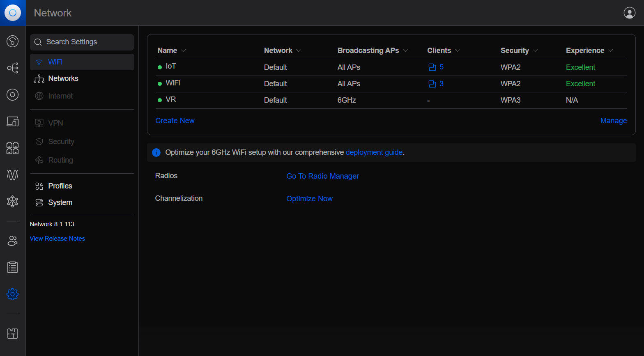Click the WiFi row client count 3
Image resolution: width=644 pixels, height=356 pixels.
point(442,84)
